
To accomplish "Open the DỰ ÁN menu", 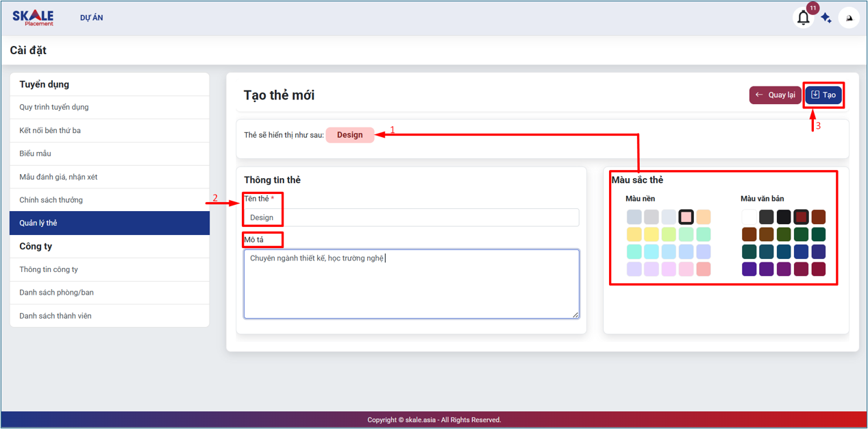I will point(91,18).
